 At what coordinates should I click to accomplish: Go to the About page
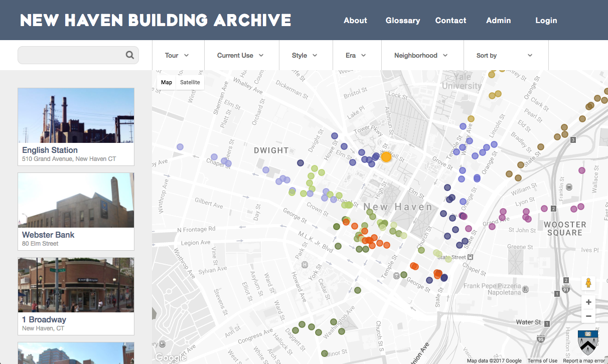pos(355,21)
